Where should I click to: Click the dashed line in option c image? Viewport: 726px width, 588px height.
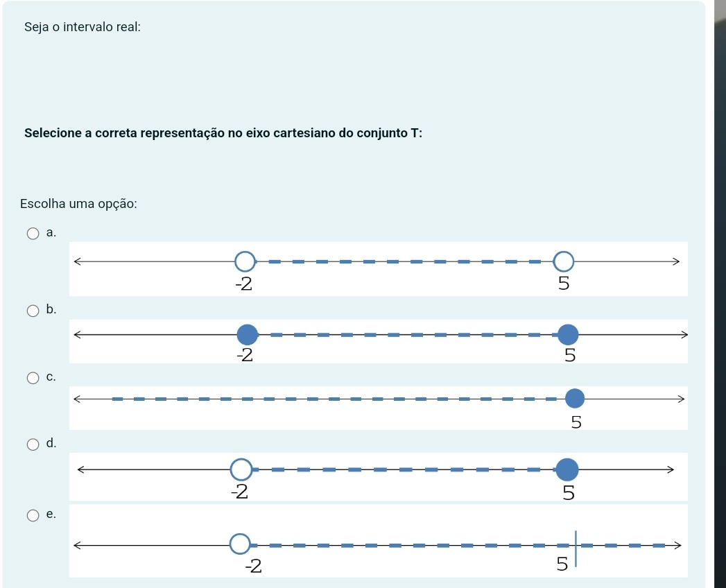[334, 399]
